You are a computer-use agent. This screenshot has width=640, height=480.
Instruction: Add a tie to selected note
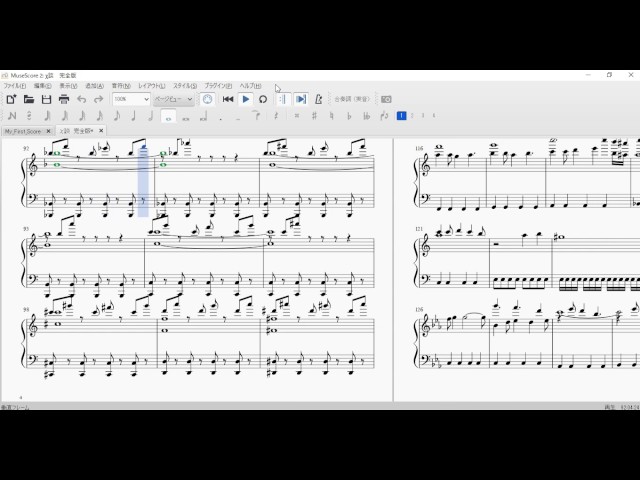click(x=256, y=116)
